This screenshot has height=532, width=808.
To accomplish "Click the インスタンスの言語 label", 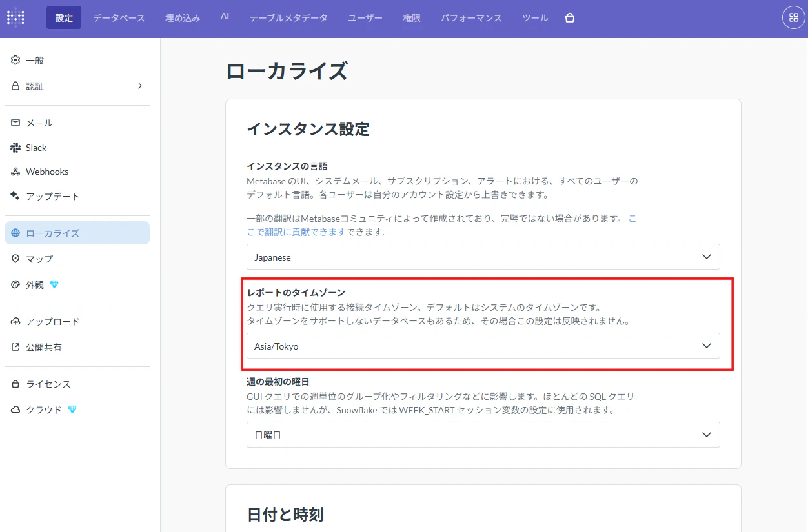I will coord(287,166).
